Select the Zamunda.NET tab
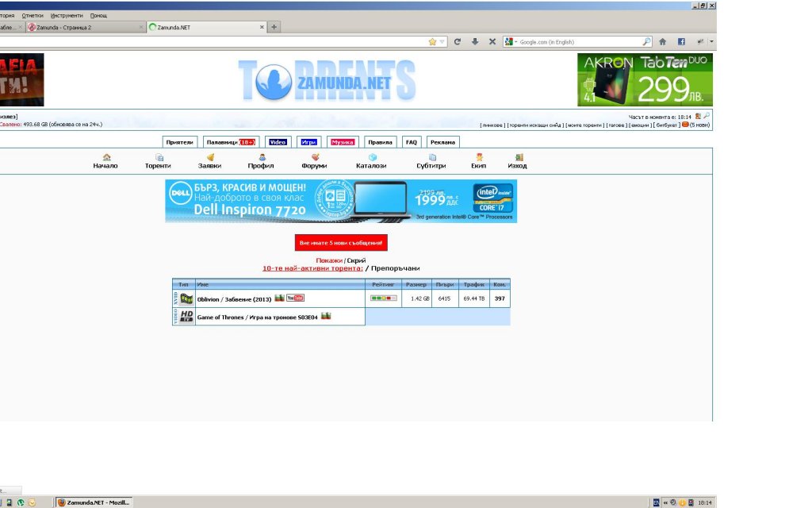This screenshot has height=508, width=812. [x=205, y=28]
